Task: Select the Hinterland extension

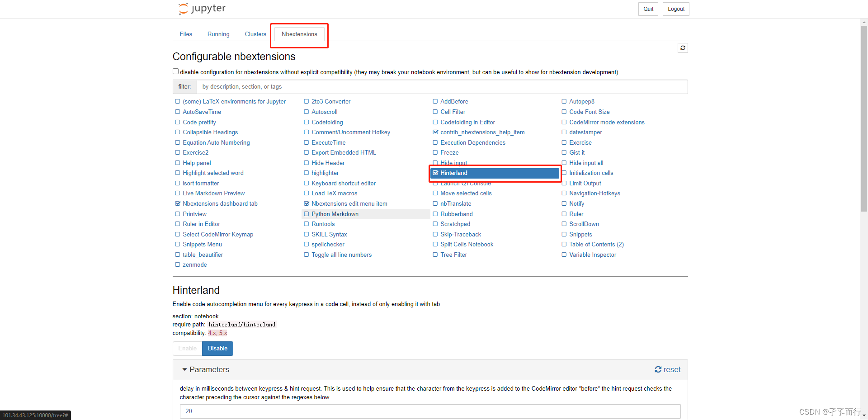Action: [495, 173]
